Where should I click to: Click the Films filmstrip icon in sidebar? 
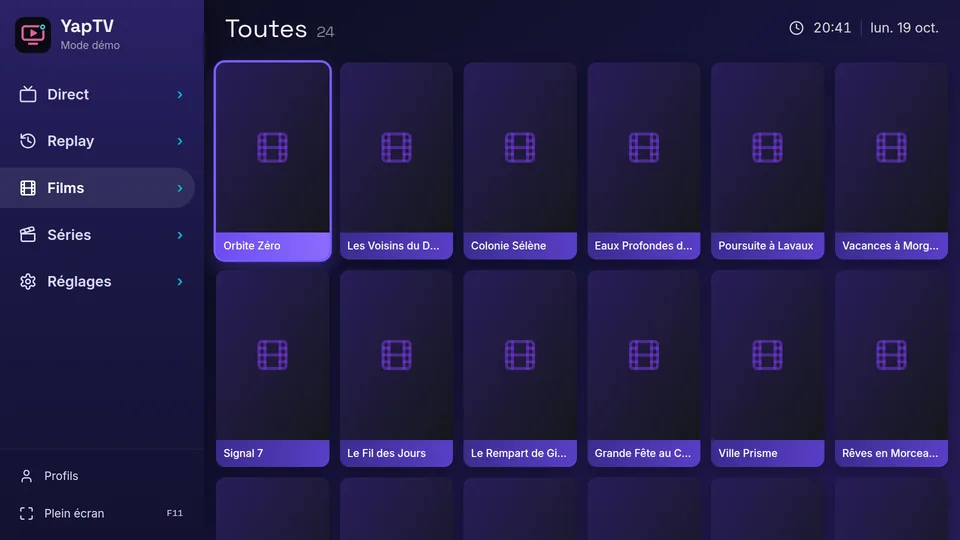28,188
